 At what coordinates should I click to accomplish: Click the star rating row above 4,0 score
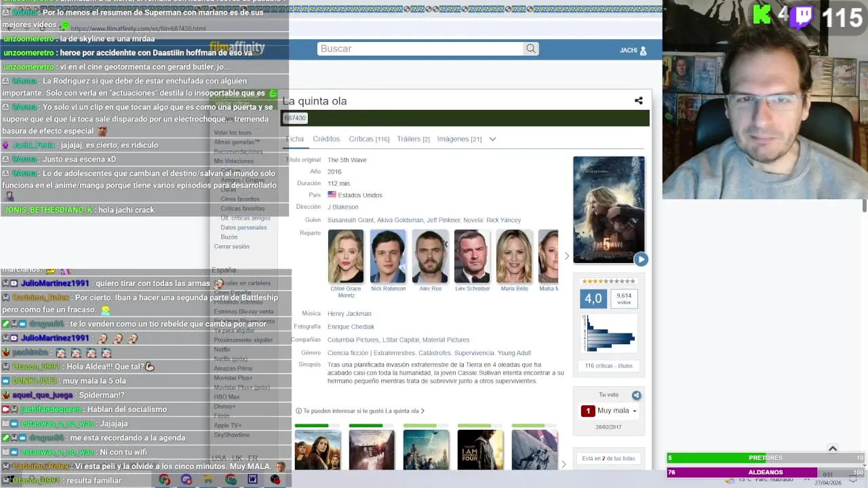pyautogui.click(x=608, y=281)
